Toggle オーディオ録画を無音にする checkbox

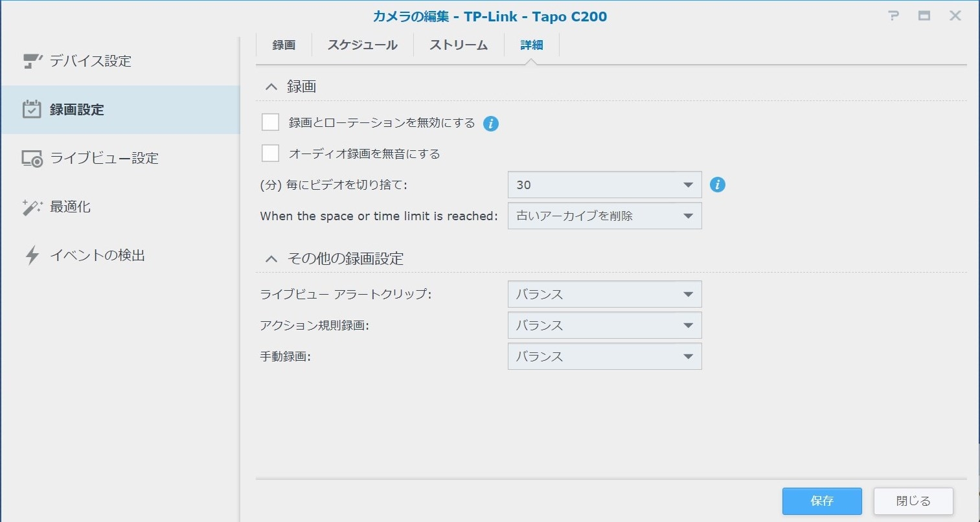pos(270,153)
